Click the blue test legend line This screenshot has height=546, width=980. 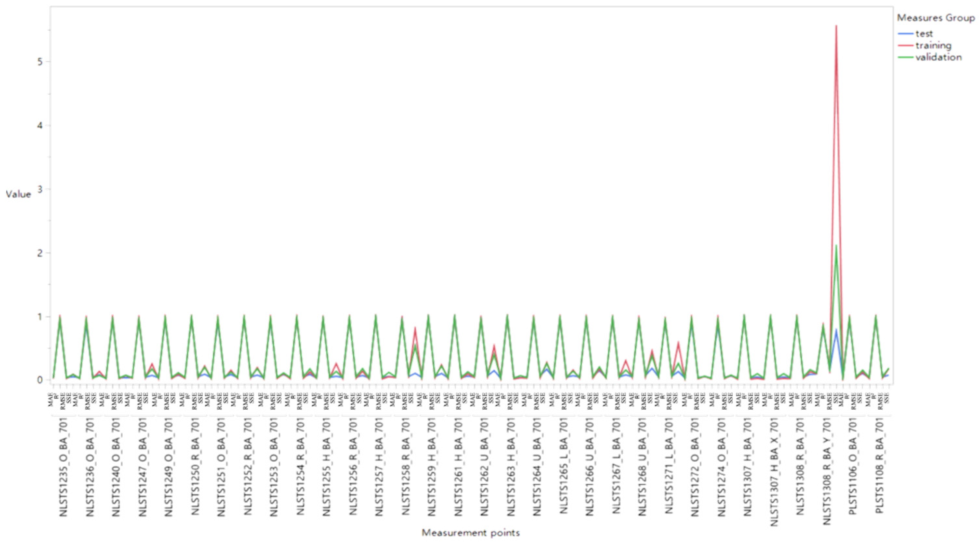pos(905,34)
